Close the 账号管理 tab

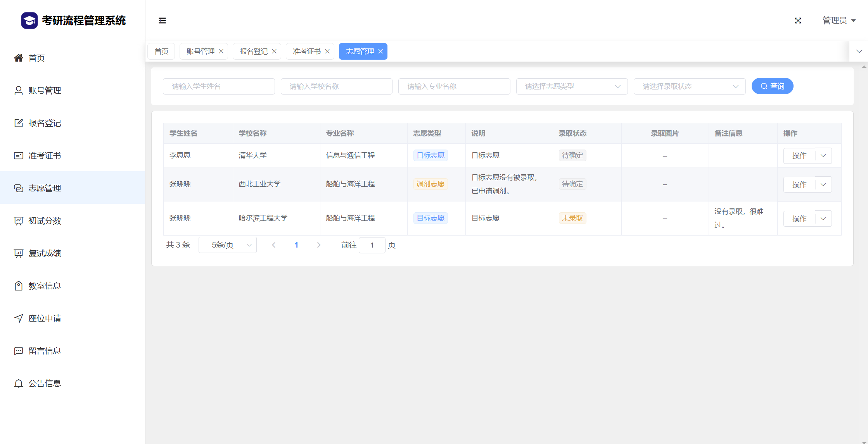[x=221, y=52]
